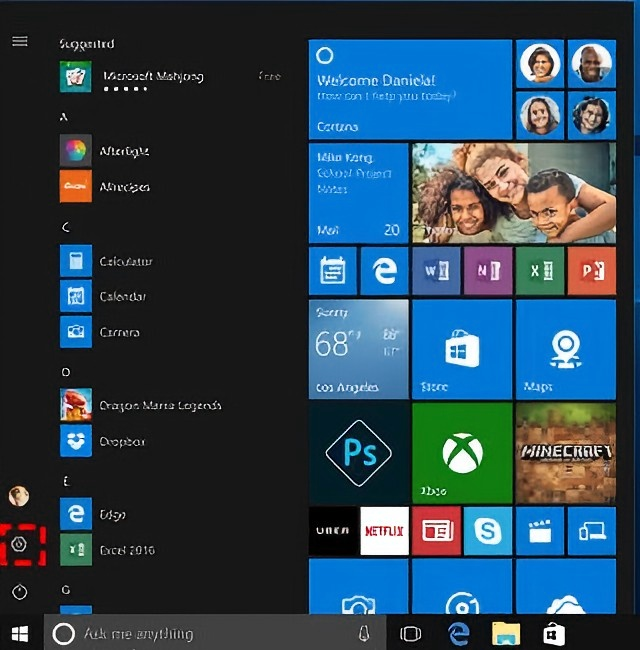
Task: Open the Maps tile
Action: 565,349
